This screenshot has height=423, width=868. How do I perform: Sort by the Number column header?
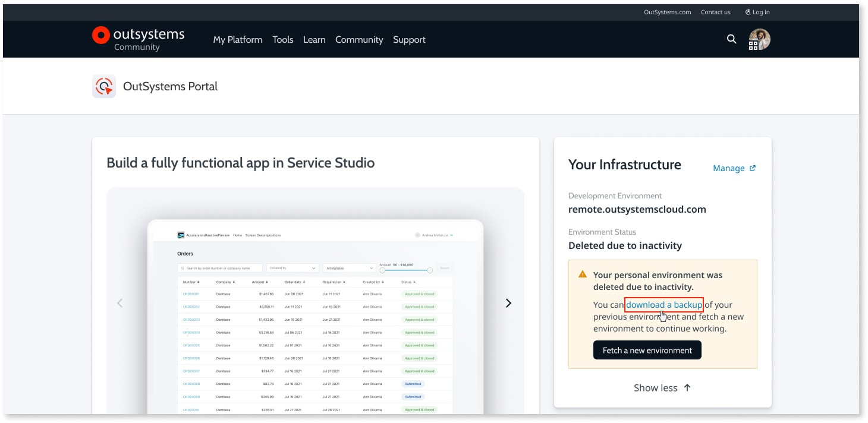click(x=191, y=282)
